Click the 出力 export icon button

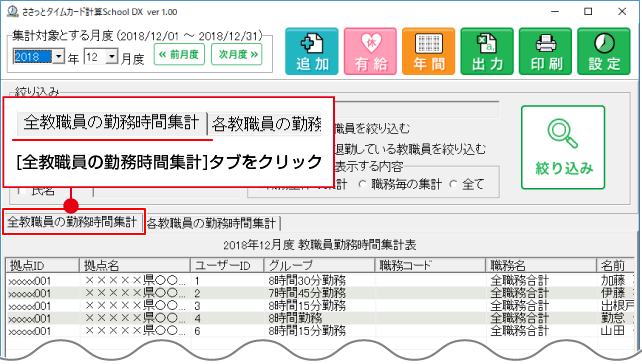(487, 52)
